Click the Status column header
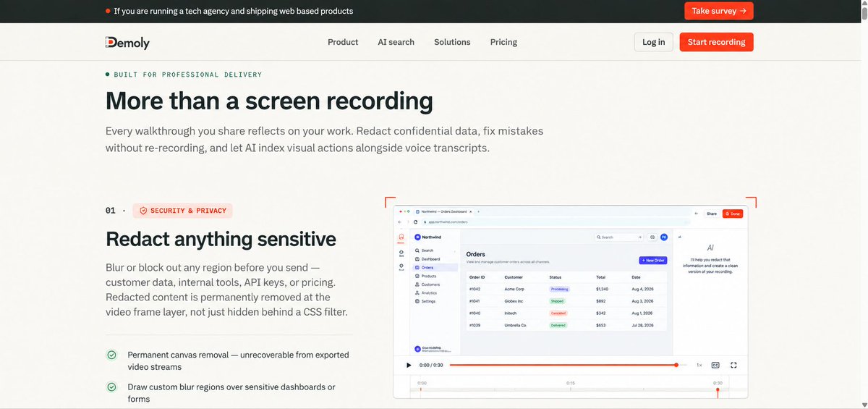The width and height of the screenshot is (868, 409). tap(555, 277)
